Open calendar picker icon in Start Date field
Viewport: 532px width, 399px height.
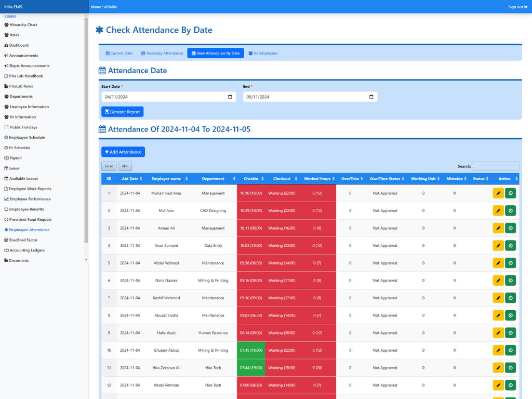(x=230, y=97)
